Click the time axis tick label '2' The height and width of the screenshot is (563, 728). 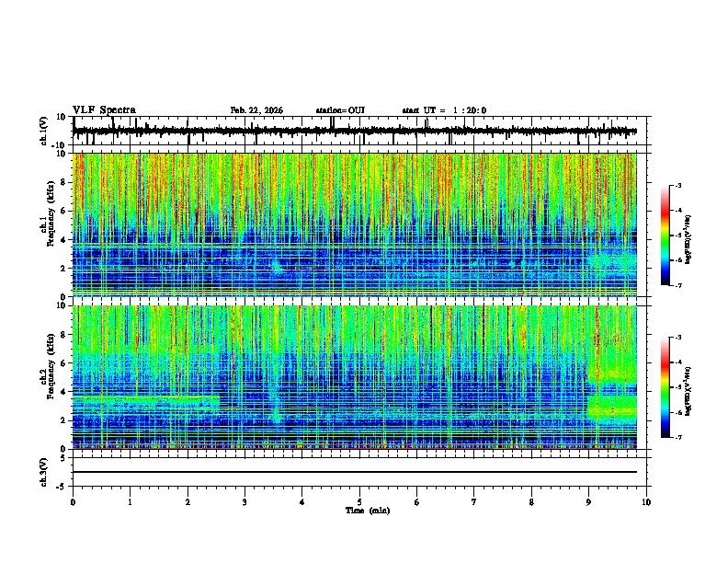188,502
